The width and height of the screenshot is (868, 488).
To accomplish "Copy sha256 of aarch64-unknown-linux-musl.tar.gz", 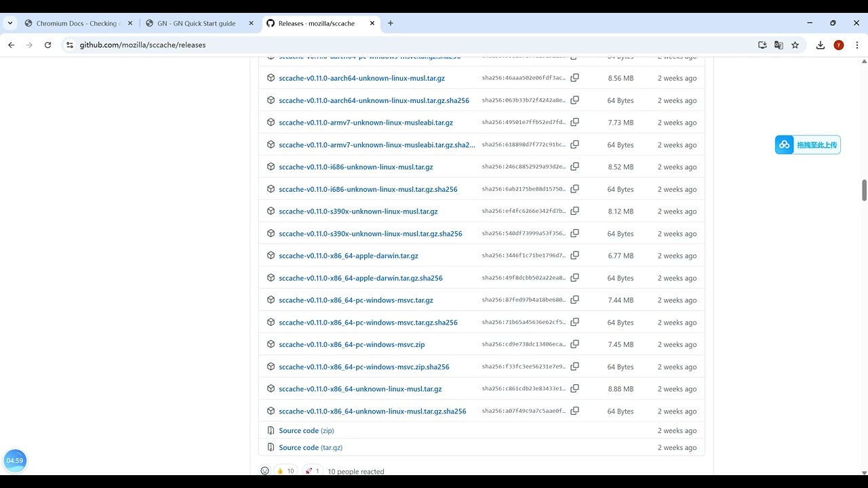I will tap(574, 78).
